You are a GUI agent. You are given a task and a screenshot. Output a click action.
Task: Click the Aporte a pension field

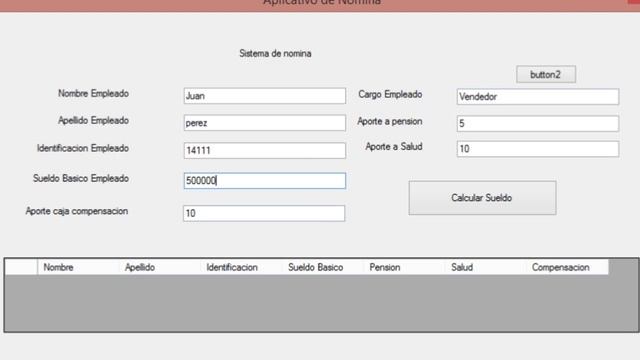click(x=538, y=123)
